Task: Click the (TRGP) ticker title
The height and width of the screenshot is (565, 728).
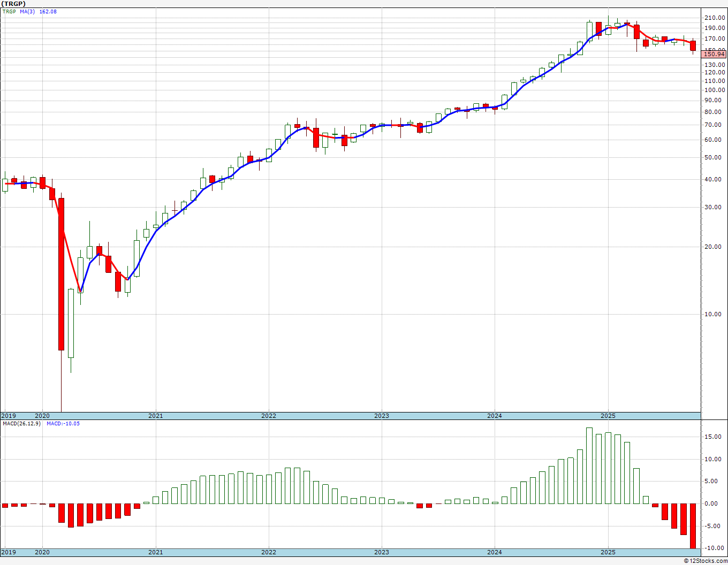Action: pos(13,3)
